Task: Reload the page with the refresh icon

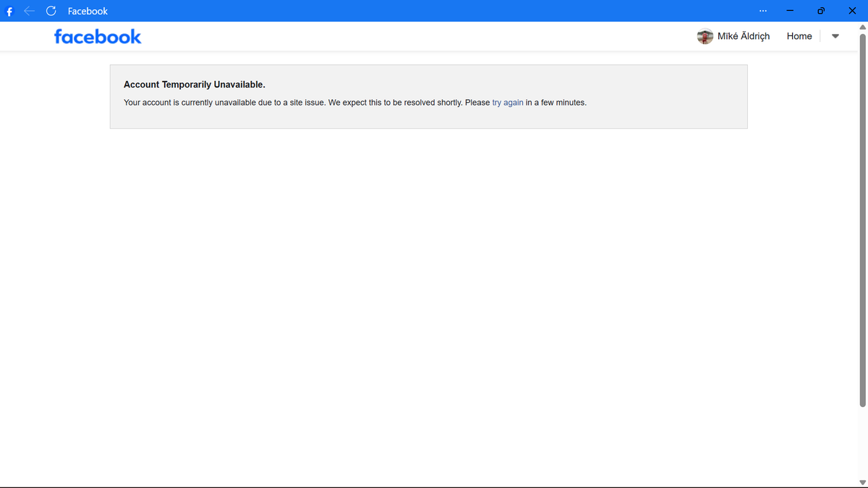Action: pyautogui.click(x=51, y=11)
